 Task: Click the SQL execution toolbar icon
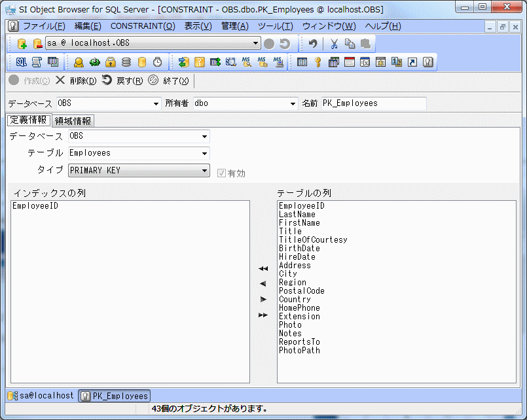(21, 62)
